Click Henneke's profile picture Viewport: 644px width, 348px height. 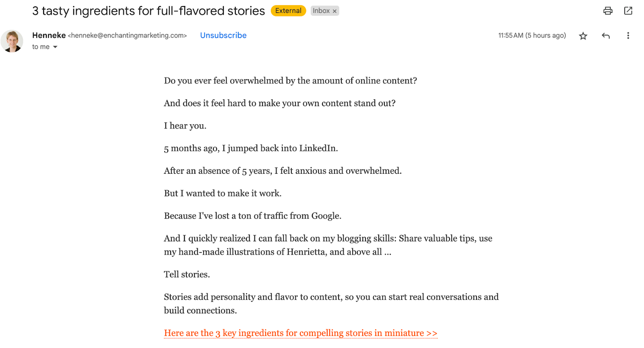[12, 41]
